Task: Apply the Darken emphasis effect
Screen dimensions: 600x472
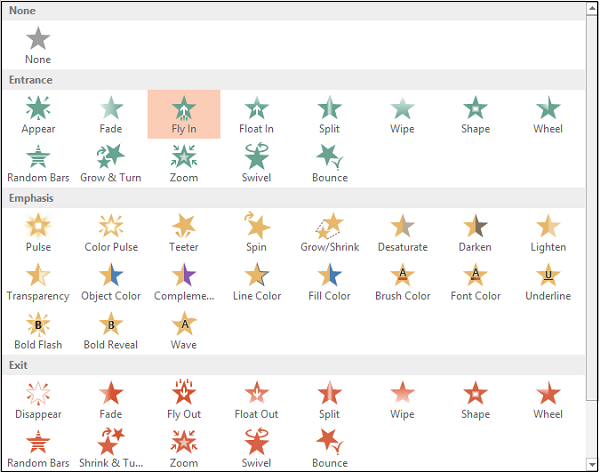Action: [x=475, y=233]
